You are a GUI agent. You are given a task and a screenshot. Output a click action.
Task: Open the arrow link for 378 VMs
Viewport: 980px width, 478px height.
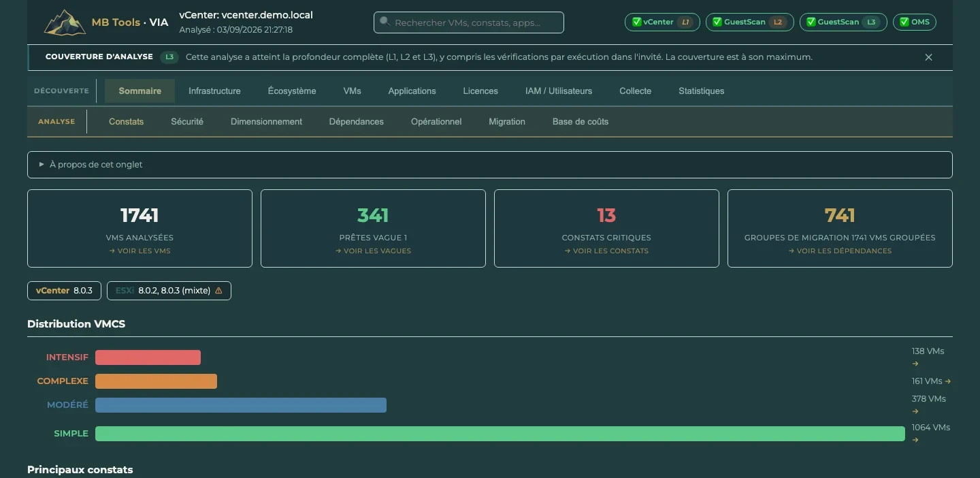point(915,411)
